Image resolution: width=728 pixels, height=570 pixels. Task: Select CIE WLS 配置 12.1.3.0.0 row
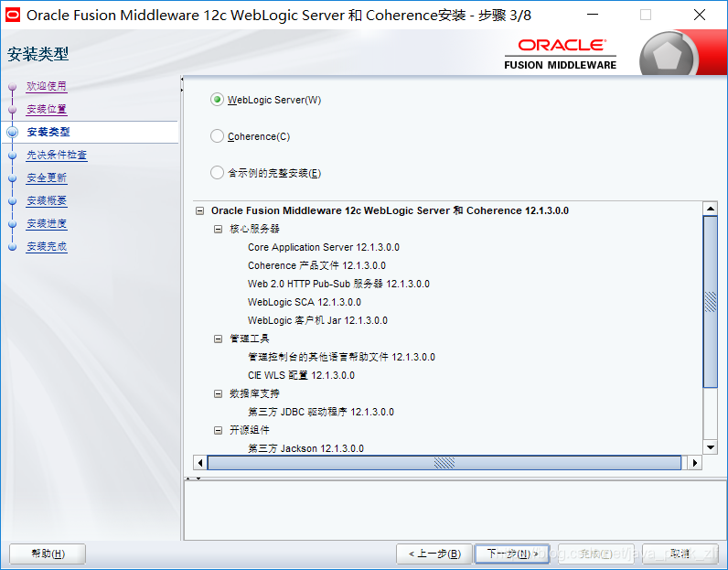pyautogui.click(x=301, y=375)
